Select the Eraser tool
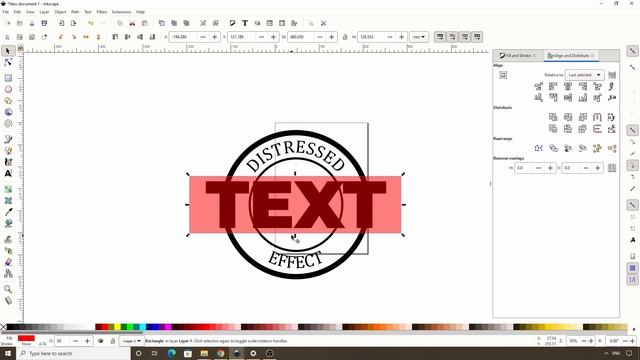 click(8, 262)
